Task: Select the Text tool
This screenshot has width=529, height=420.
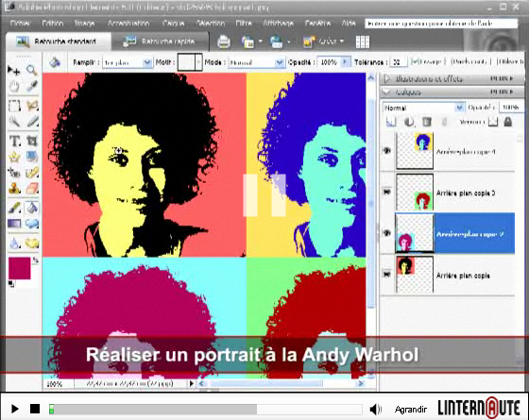Action: pyautogui.click(x=14, y=141)
